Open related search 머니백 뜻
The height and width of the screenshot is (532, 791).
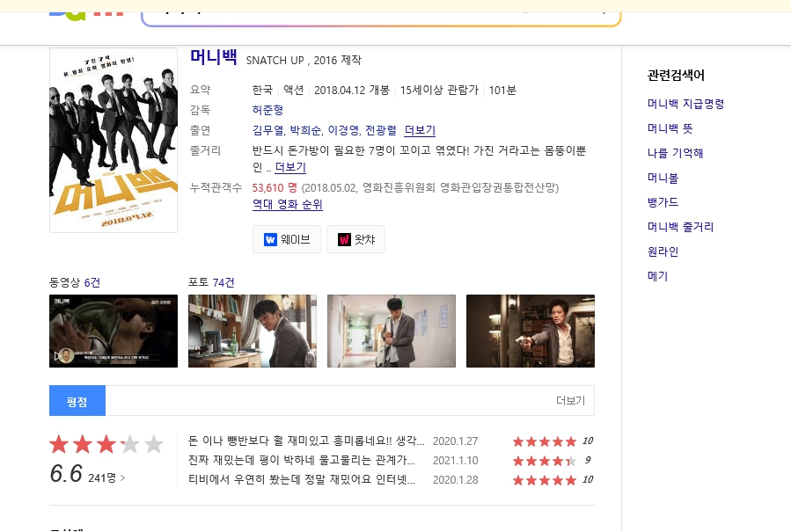[x=670, y=128]
